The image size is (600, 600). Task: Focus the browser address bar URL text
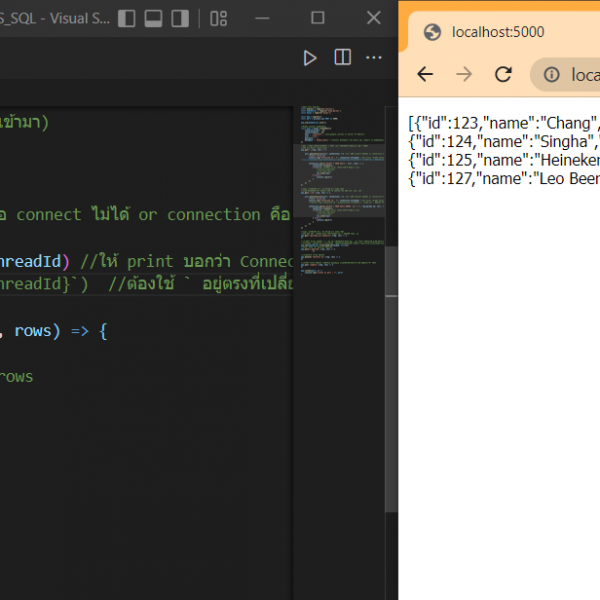pos(585,75)
